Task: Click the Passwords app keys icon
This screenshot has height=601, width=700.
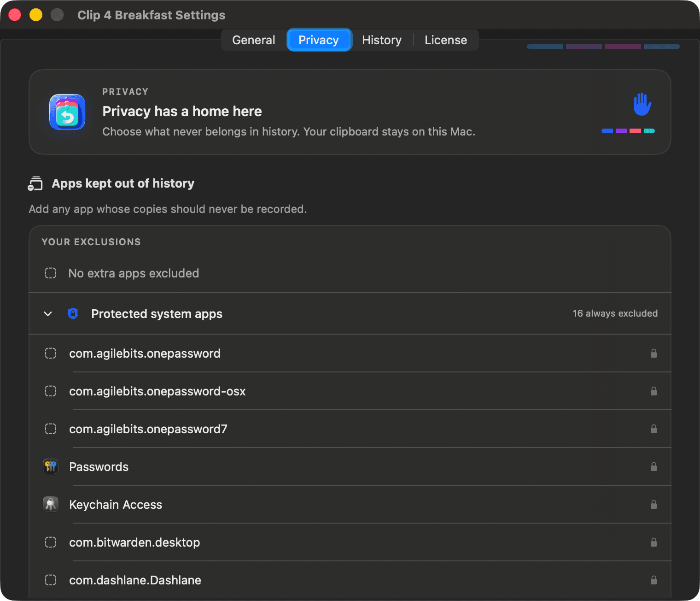Action: [x=51, y=466]
